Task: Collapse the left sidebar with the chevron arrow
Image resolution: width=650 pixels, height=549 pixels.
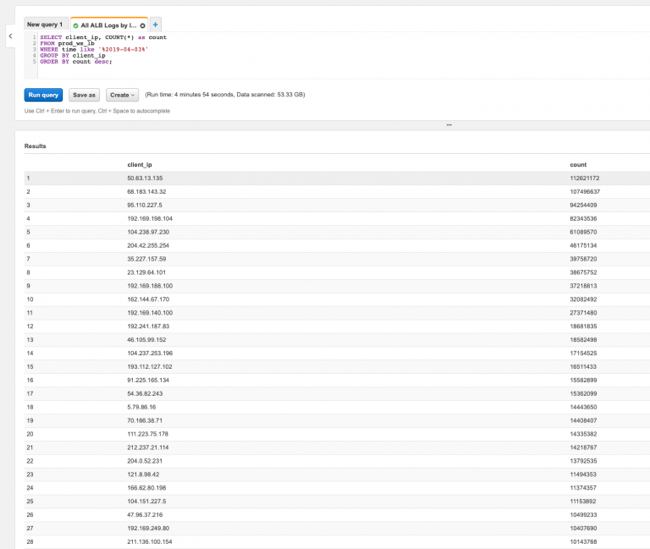Action: click(x=9, y=36)
